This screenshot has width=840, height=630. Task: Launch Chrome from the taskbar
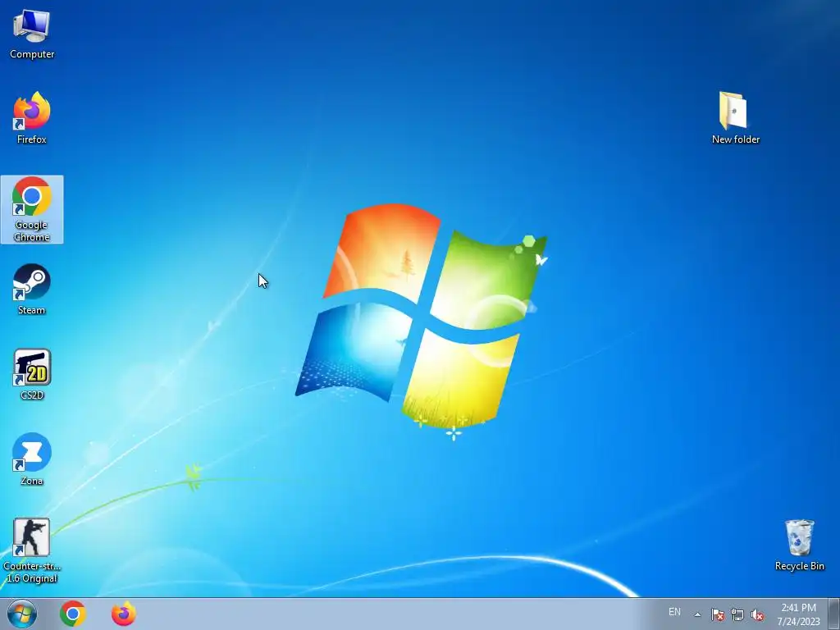coord(73,614)
